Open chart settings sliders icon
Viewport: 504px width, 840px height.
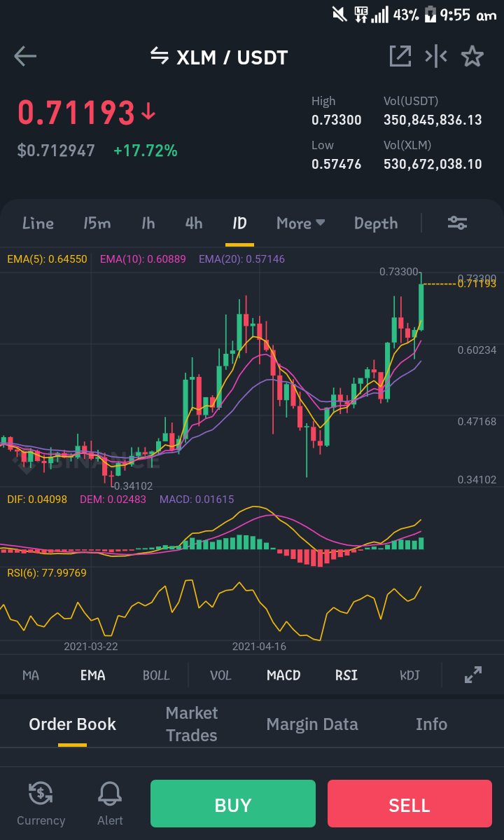(458, 223)
